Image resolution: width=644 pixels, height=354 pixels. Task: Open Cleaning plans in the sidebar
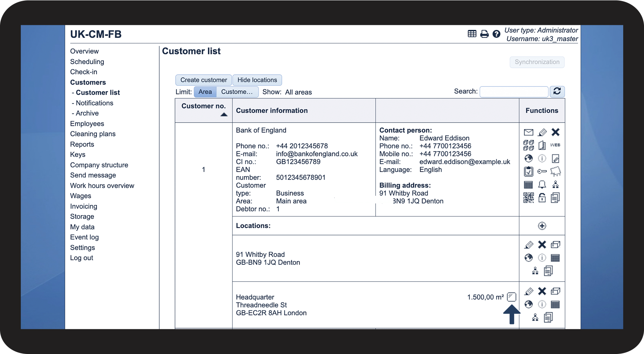click(93, 134)
